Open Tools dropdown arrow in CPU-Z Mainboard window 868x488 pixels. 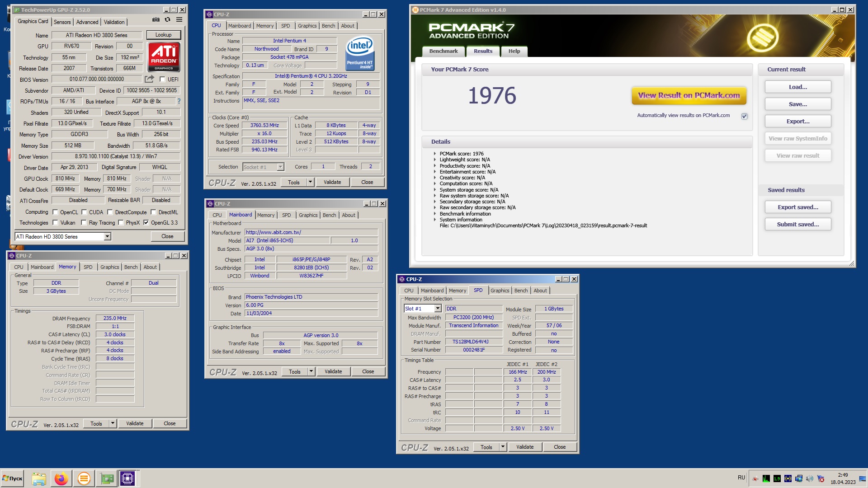point(311,371)
